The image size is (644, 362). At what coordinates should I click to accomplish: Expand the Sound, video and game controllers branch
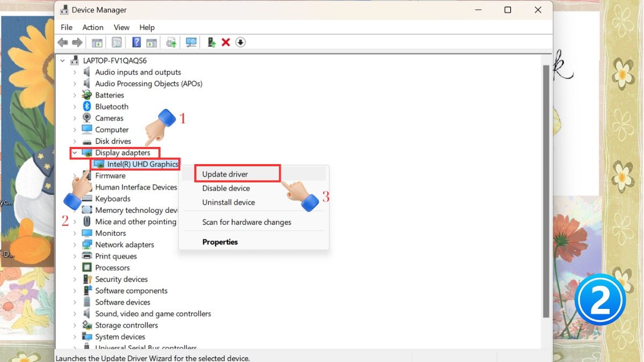click(x=75, y=313)
